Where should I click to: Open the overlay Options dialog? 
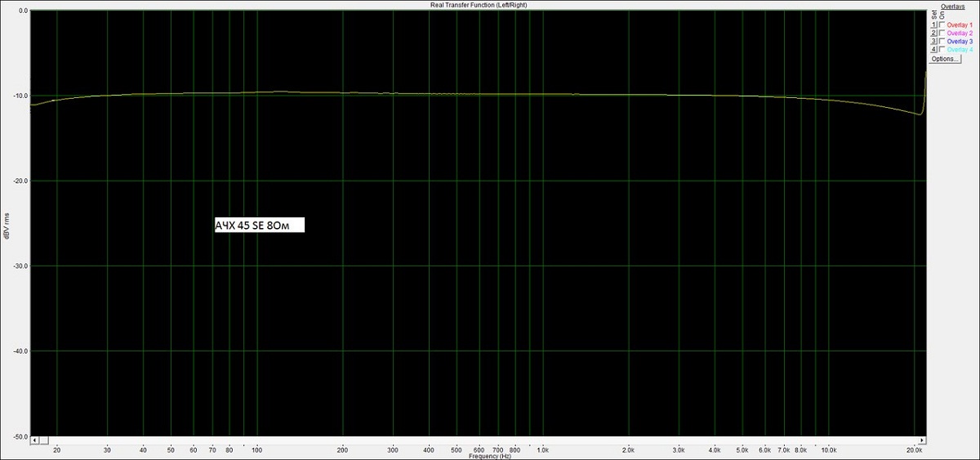(945, 59)
